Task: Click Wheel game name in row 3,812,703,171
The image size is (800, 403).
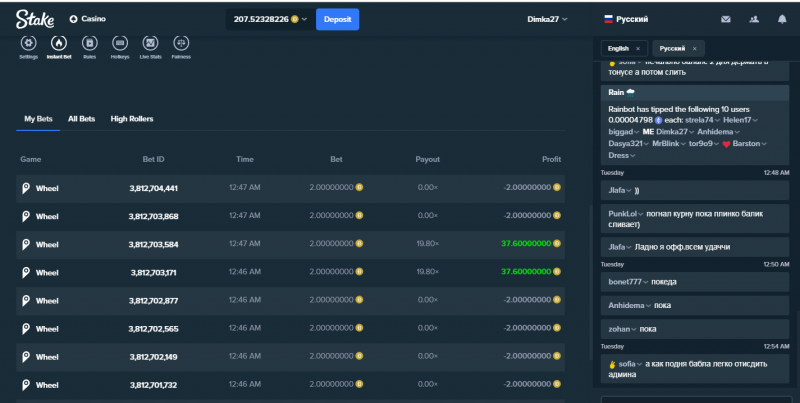Action: [x=47, y=272]
